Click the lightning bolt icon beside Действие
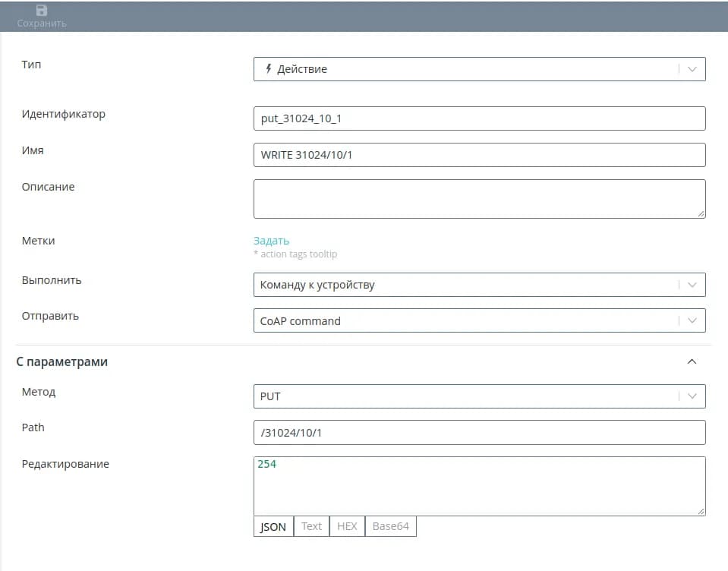Viewport: 728px width, 571px height. [x=268, y=69]
